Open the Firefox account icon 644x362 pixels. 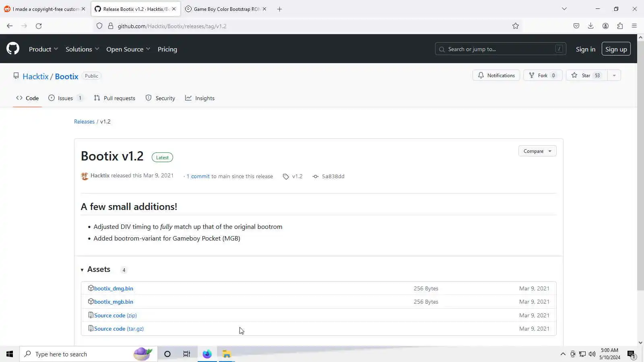(x=605, y=26)
